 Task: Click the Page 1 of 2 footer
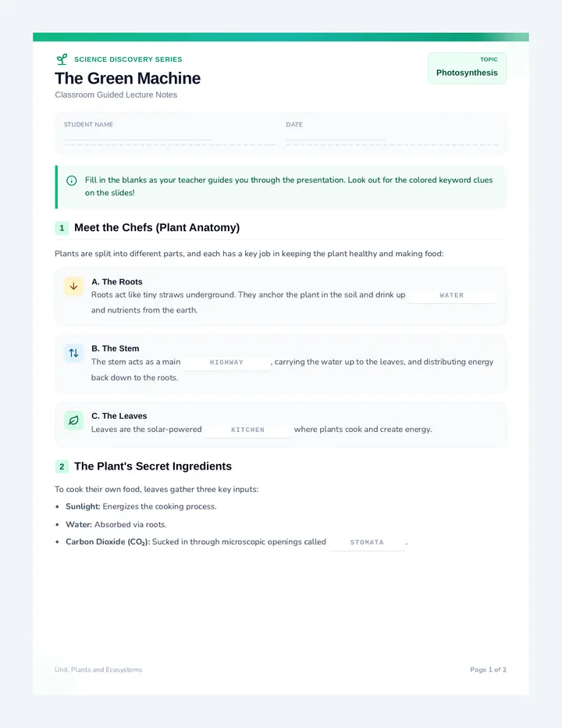pos(488,669)
